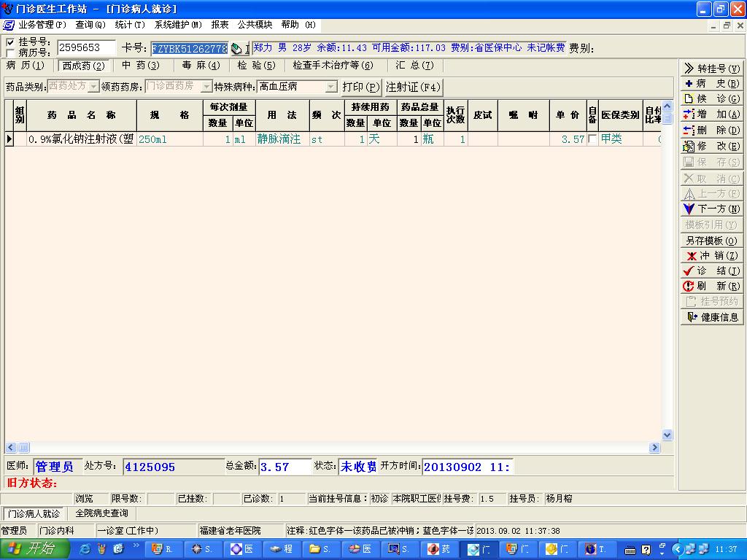Open the 统计 menu
The height and width of the screenshot is (560, 747).
pos(129,25)
